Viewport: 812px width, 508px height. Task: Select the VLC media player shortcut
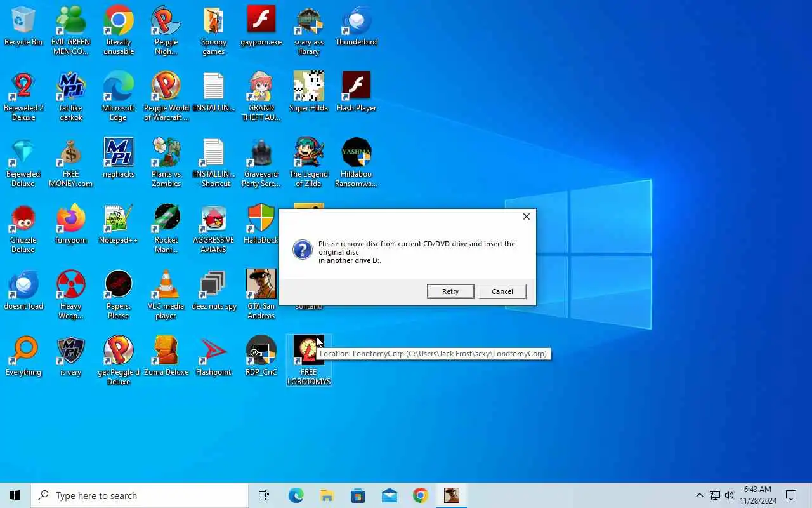tap(166, 295)
